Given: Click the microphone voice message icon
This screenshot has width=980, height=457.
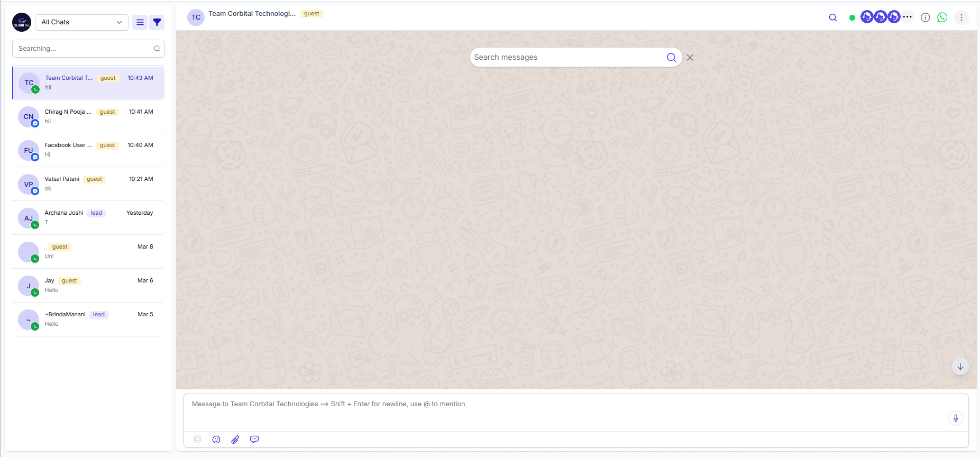Looking at the screenshot, I should point(956,418).
